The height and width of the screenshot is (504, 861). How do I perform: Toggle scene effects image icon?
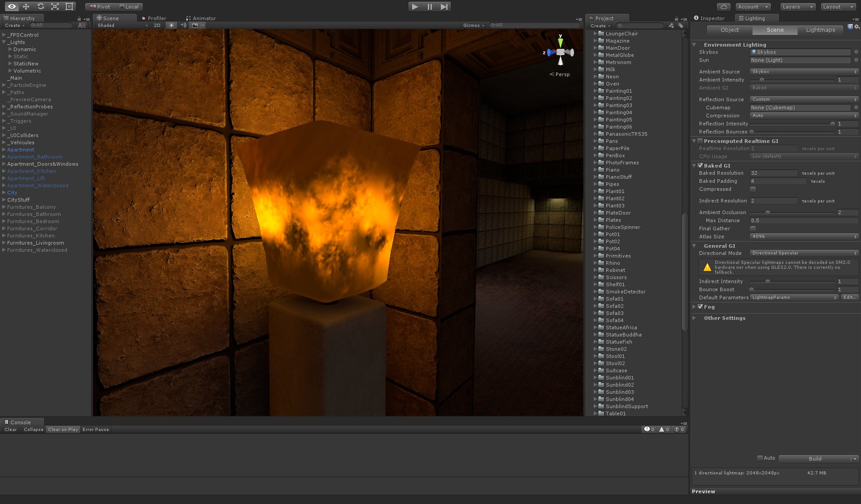195,25
